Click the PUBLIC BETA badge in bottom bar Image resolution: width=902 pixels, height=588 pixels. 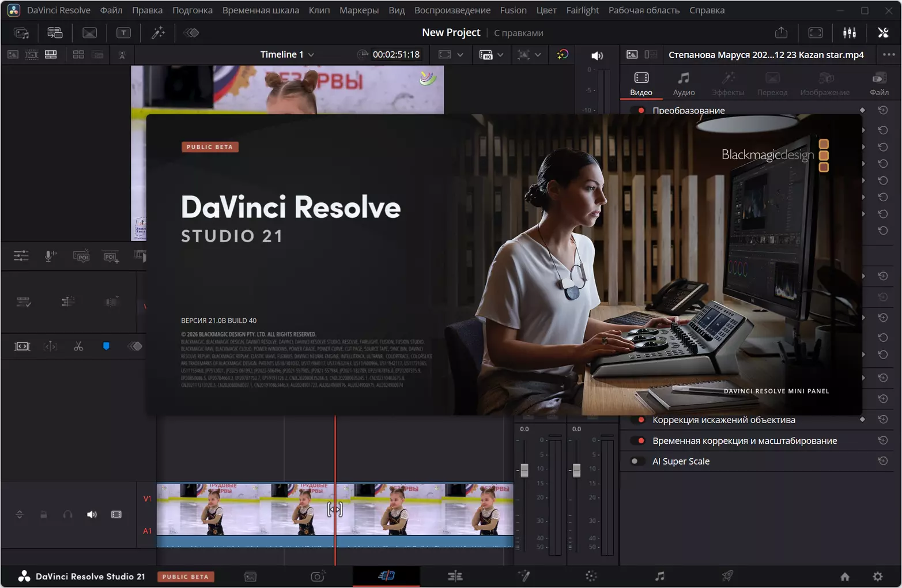click(x=186, y=576)
